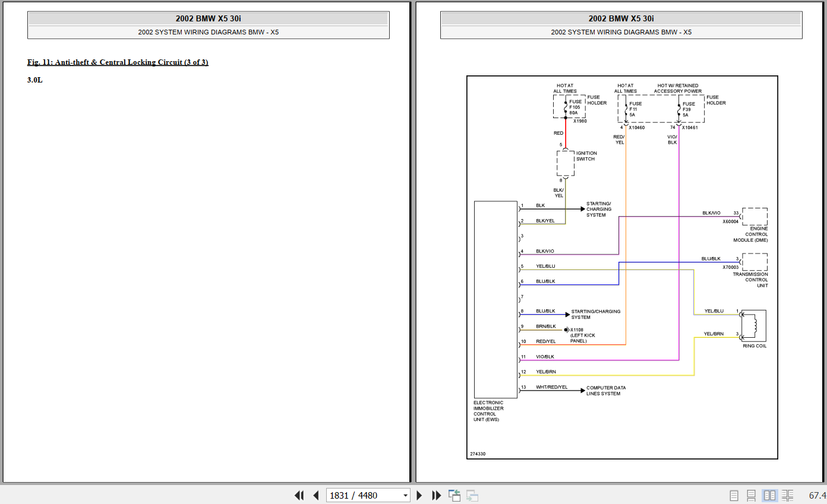Image resolution: width=827 pixels, height=504 pixels.
Task: Click the X1980 connector label
Action: (x=580, y=121)
